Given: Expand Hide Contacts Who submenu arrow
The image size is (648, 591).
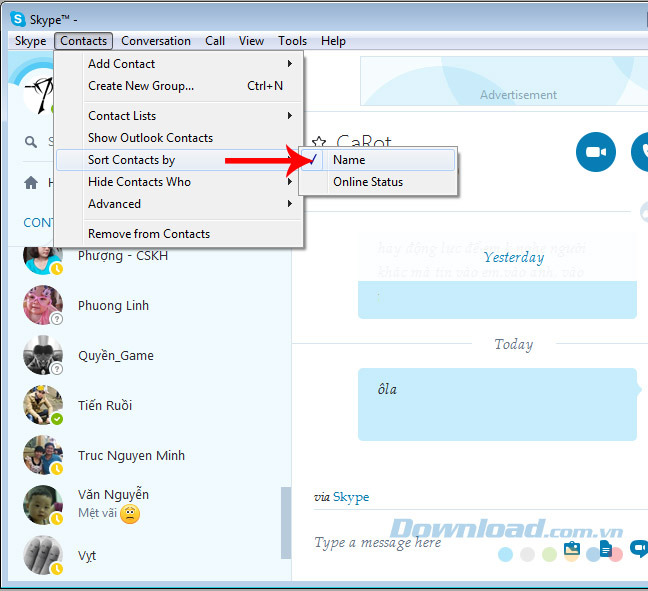Looking at the screenshot, I should point(290,182).
